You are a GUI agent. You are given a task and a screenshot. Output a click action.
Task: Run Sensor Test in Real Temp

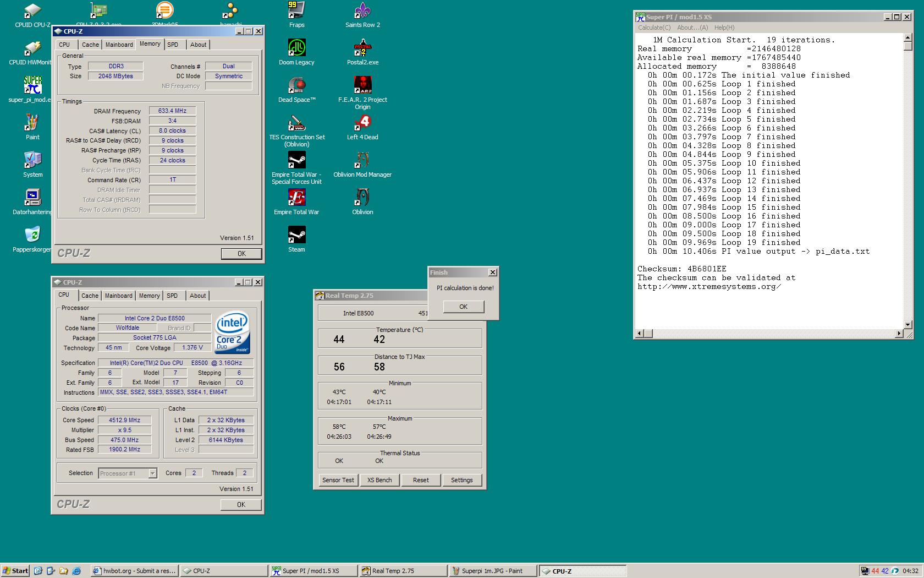point(338,480)
